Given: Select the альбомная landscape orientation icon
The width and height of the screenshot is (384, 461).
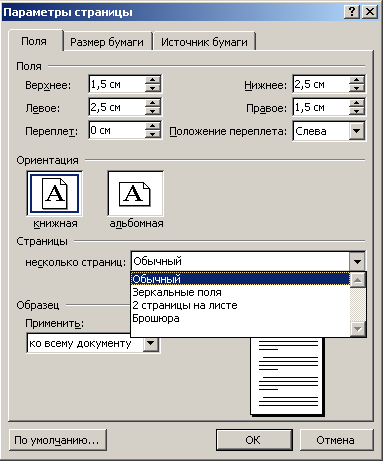Looking at the screenshot, I should pyautogui.click(x=135, y=194).
